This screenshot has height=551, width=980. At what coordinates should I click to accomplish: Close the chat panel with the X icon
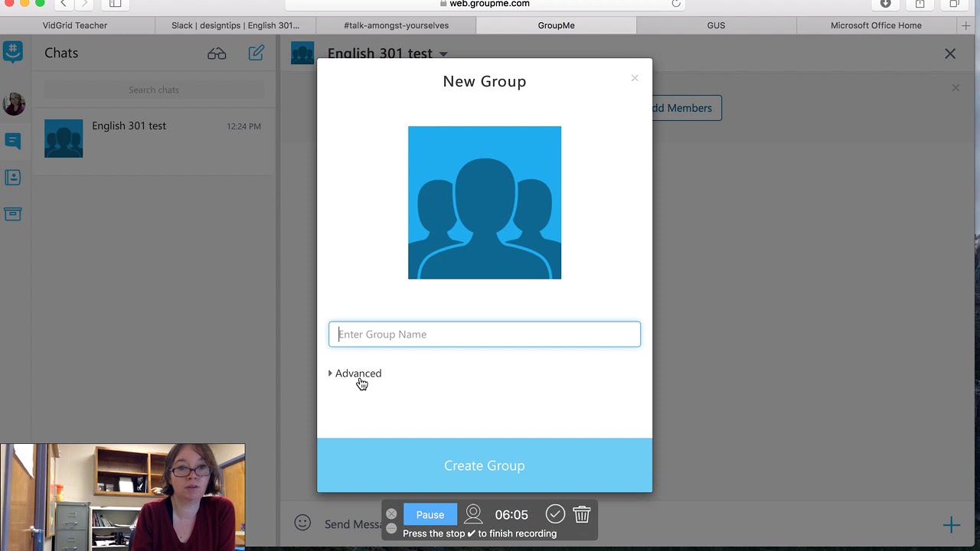pyautogui.click(x=950, y=54)
